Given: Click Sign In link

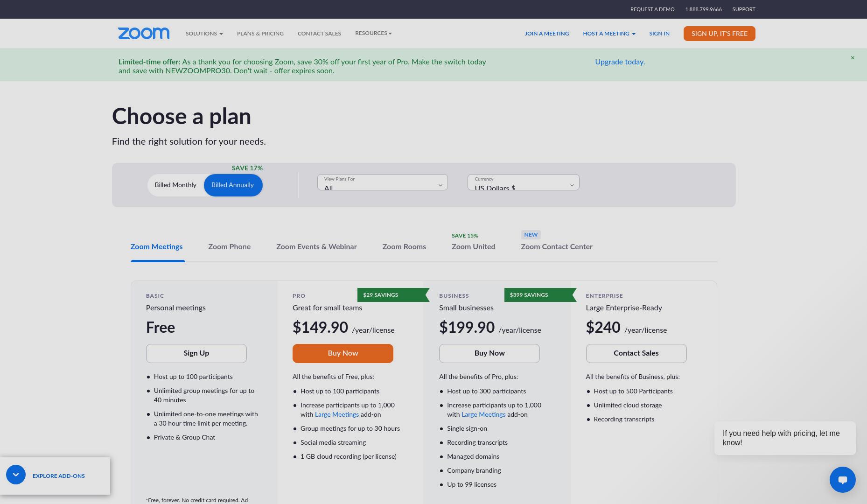Looking at the screenshot, I should 659,34.
